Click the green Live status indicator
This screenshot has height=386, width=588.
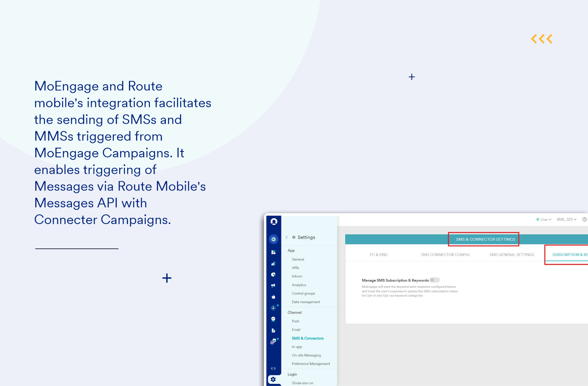point(538,219)
